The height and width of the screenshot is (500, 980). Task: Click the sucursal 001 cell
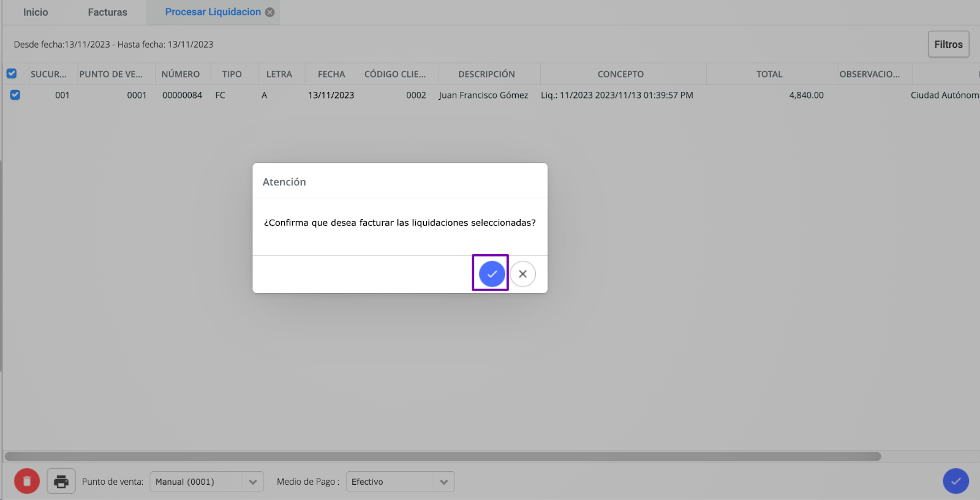click(62, 95)
